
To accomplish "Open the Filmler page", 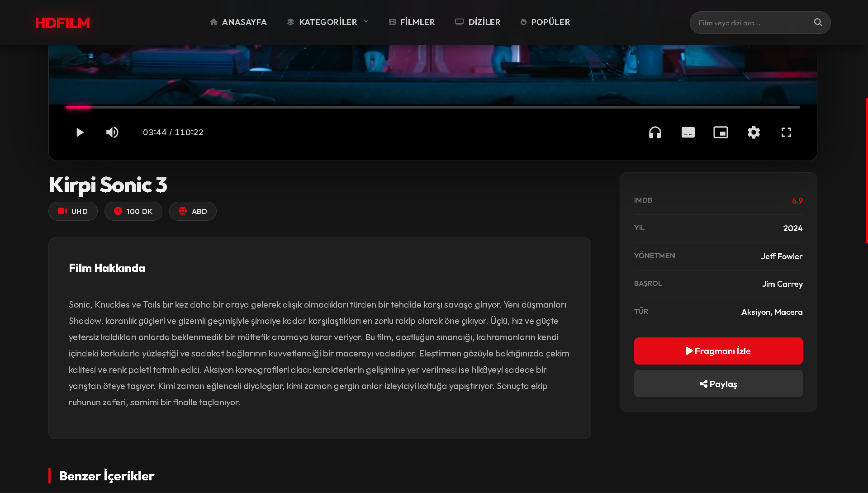I will pos(412,22).
